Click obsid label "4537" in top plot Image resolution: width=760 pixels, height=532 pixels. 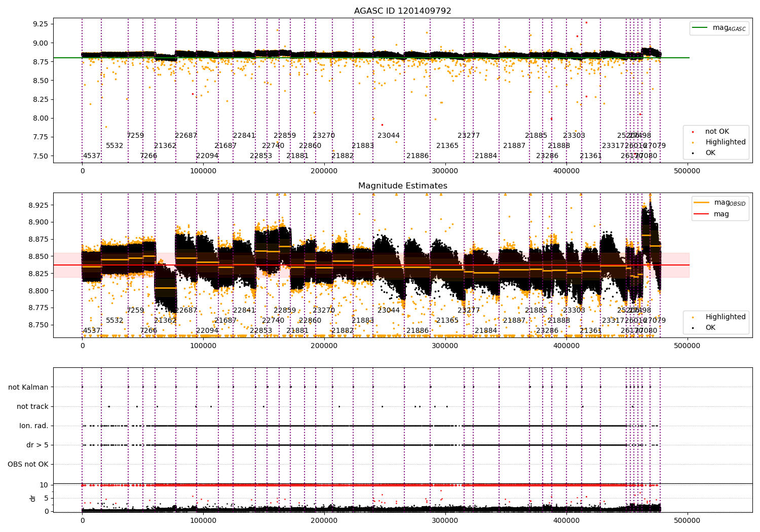92,156
